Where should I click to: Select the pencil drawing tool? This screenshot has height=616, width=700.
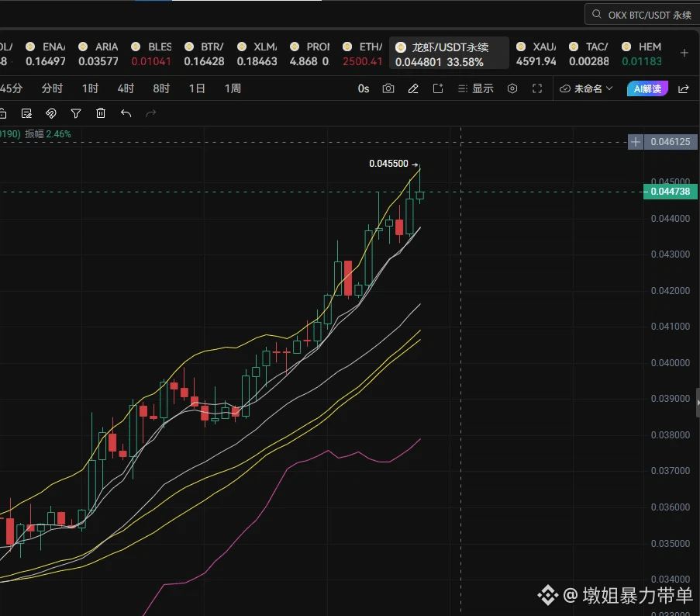[413, 88]
